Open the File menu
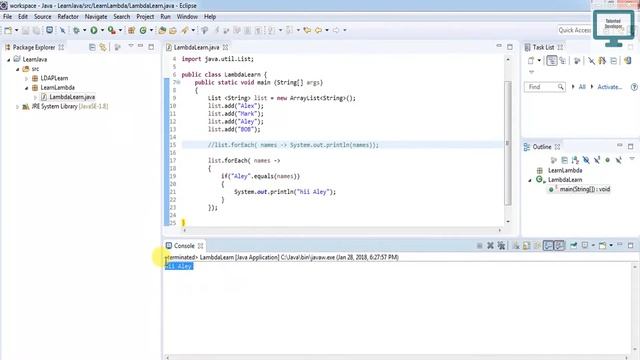The image size is (640, 360). [7, 17]
